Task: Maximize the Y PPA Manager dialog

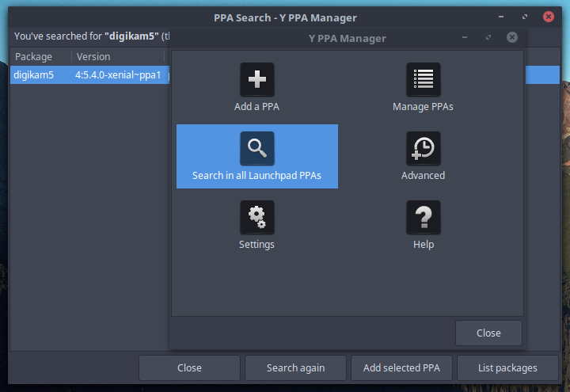Action: [488, 37]
